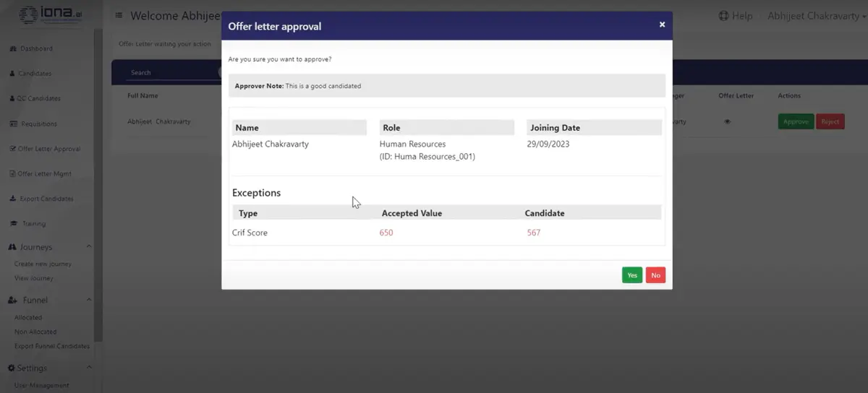The width and height of the screenshot is (868, 393).
Task: Click the Help globe icon
Action: click(x=723, y=16)
